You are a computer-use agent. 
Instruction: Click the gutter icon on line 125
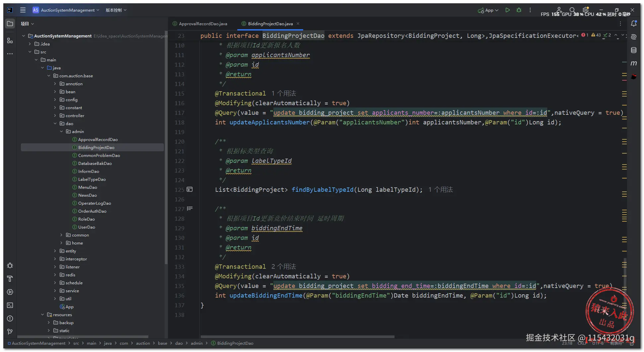[190, 189]
